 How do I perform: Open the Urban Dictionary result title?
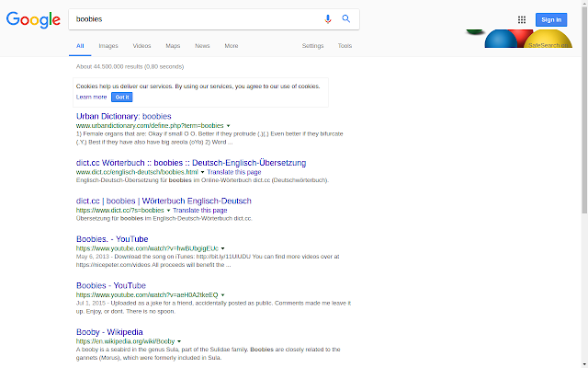coord(124,117)
